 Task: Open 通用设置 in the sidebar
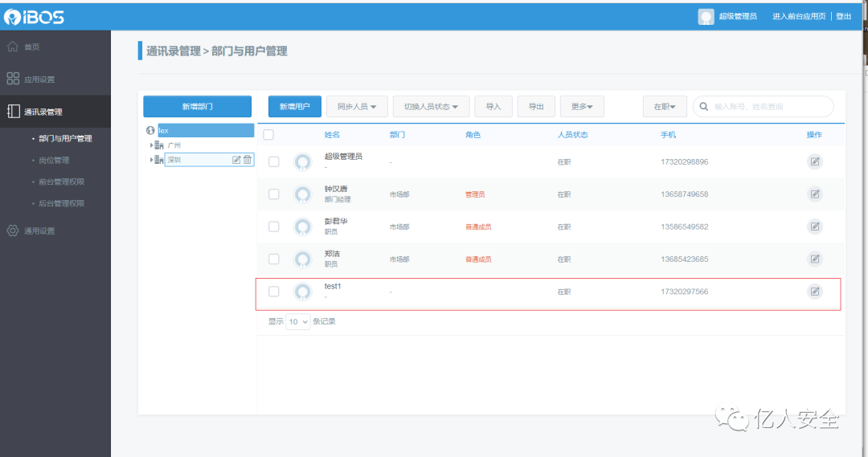click(x=39, y=231)
